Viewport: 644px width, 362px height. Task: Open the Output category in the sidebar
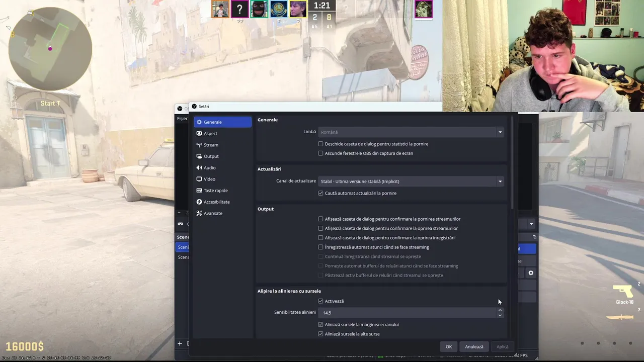point(222,156)
